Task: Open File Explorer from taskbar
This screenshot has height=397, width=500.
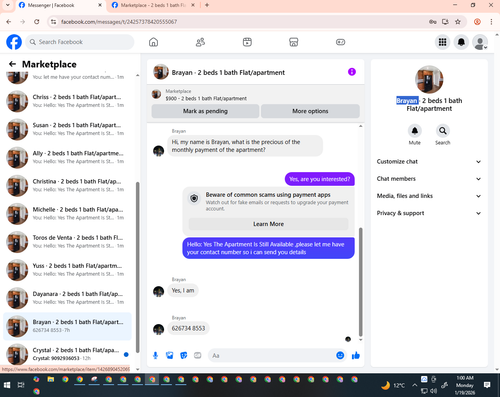Action: pos(51,379)
